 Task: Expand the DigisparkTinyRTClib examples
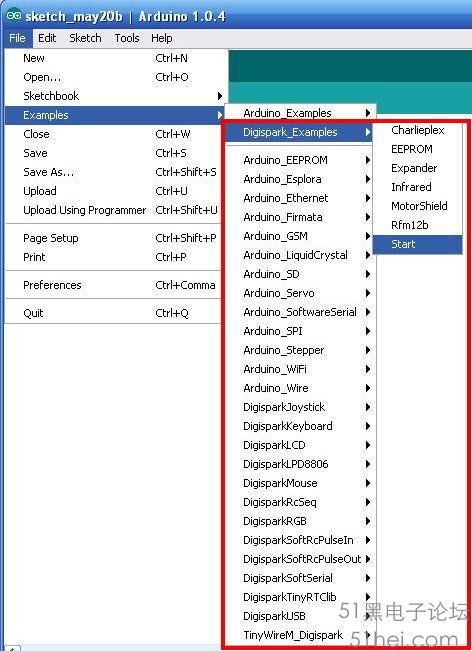[x=300, y=597]
